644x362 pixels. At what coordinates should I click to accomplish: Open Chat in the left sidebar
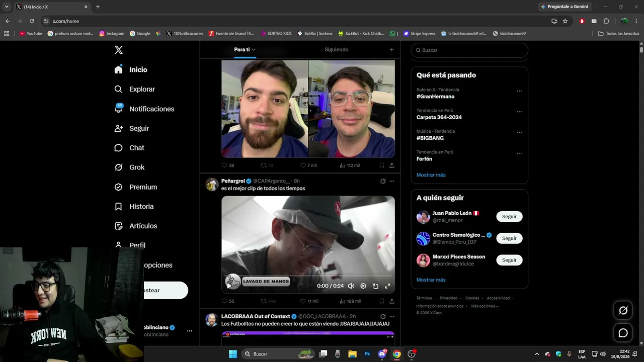click(x=129, y=148)
